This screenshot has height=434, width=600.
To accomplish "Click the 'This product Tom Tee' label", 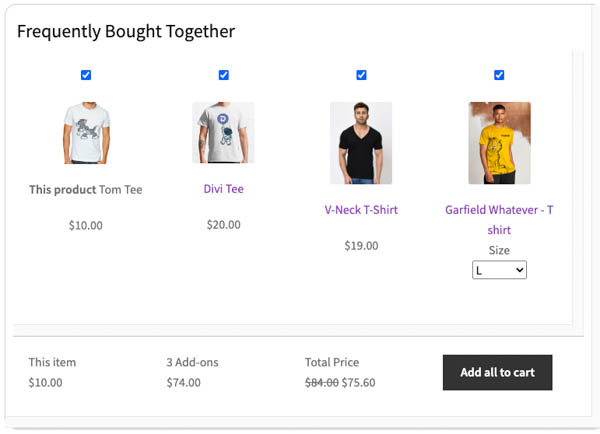I will click(x=86, y=189).
